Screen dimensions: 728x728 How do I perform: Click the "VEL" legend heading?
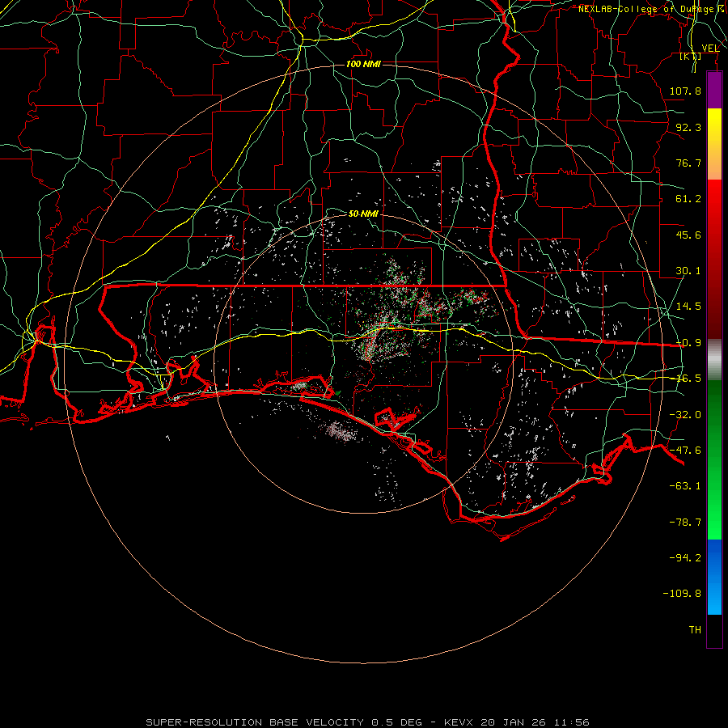coord(710,49)
